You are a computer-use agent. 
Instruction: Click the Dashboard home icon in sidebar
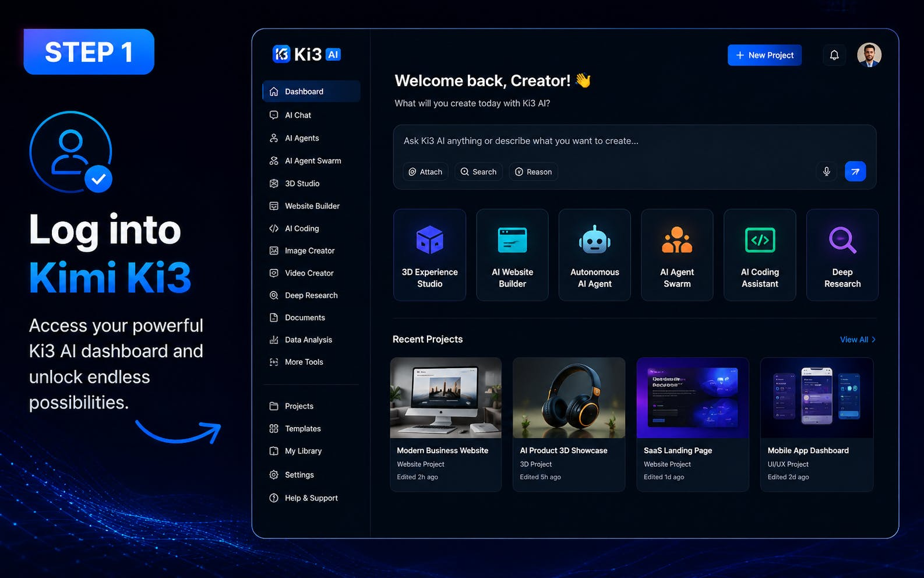(x=274, y=91)
